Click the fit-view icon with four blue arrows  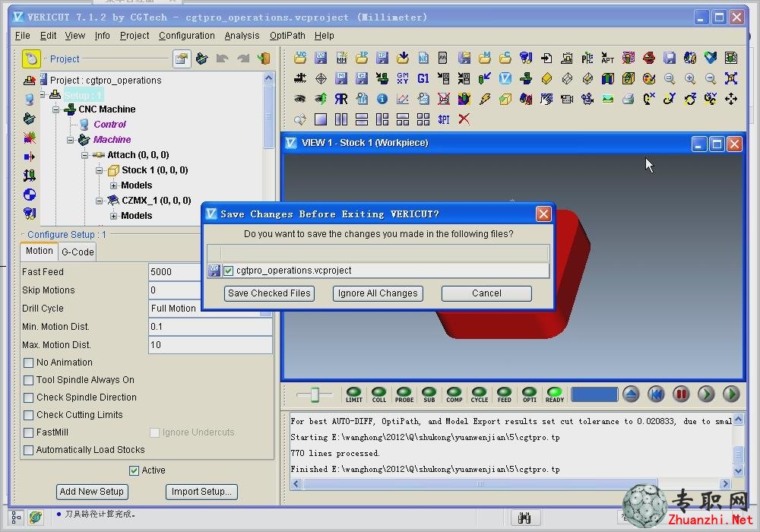[731, 78]
